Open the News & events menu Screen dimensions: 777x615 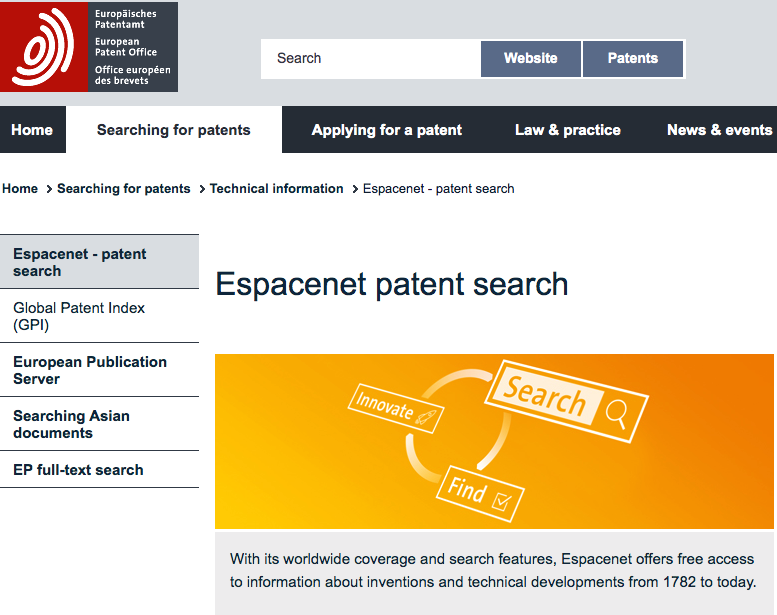(719, 130)
